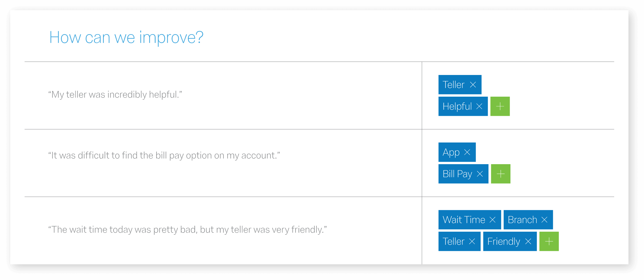
Task: Select the Wait Time tag label
Action: [464, 220]
